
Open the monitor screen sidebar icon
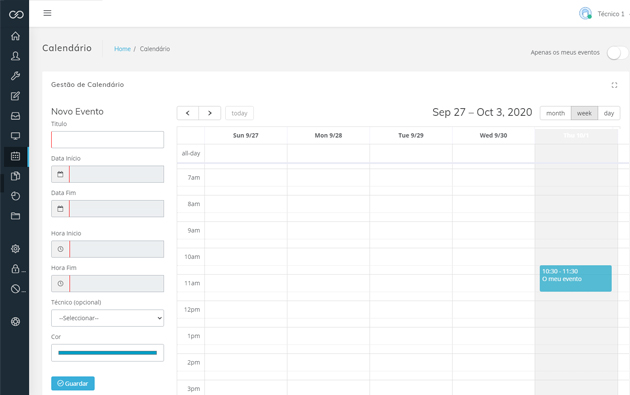[15, 136]
